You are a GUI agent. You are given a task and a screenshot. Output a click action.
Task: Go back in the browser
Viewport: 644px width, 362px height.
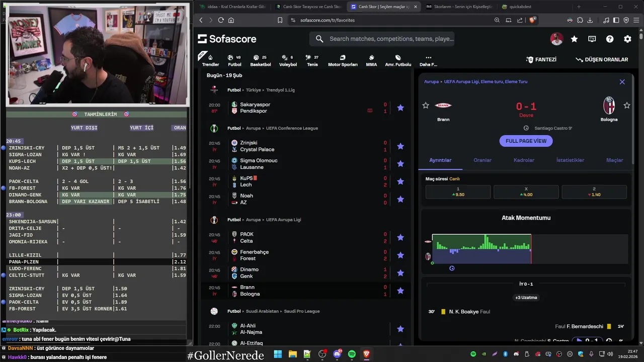click(x=201, y=20)
